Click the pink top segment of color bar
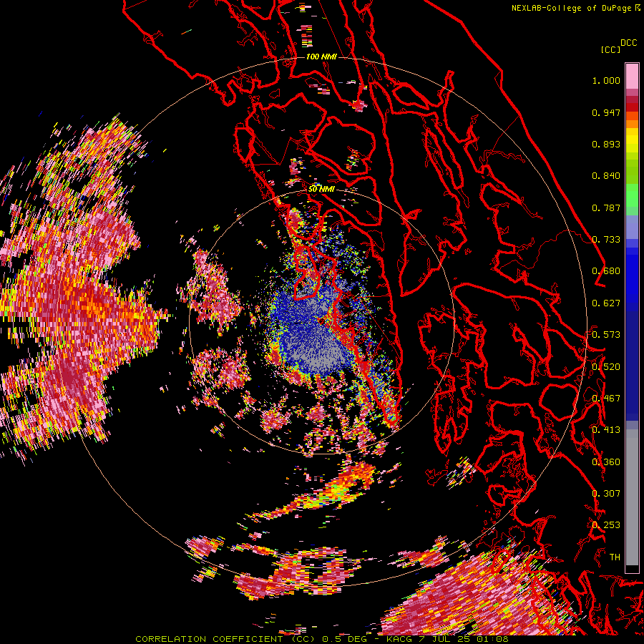Viewport: 644px width, 644px height. click(632, 76)
